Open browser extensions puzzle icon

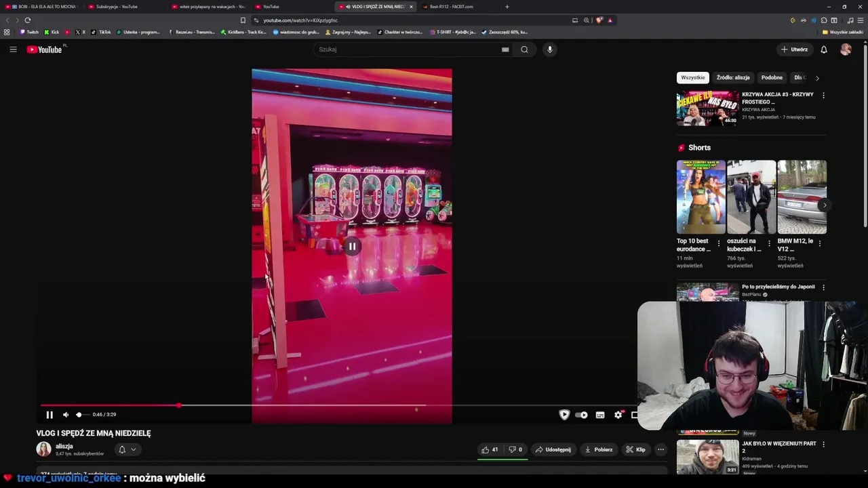[824, 20]
